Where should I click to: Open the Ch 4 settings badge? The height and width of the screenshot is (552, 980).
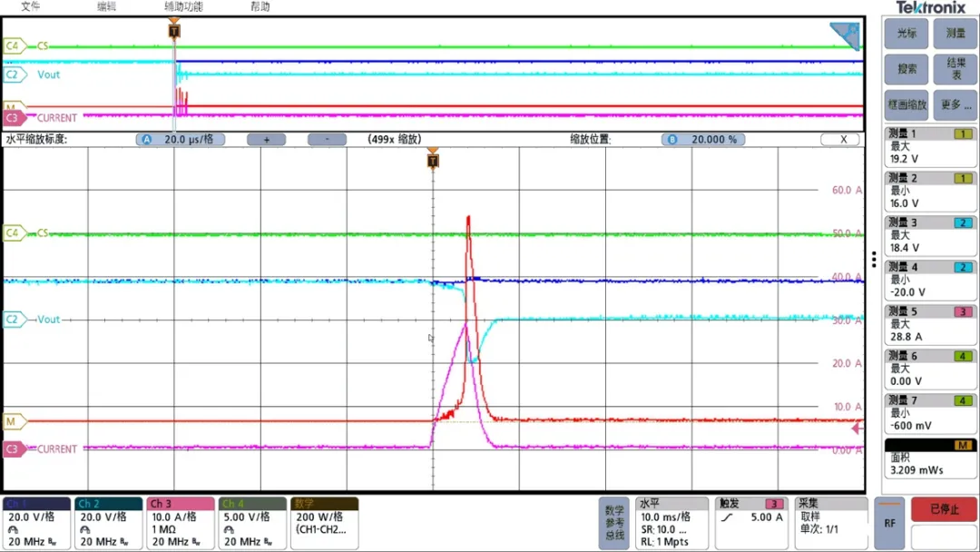pyautogui.click(x=252, y=523)
